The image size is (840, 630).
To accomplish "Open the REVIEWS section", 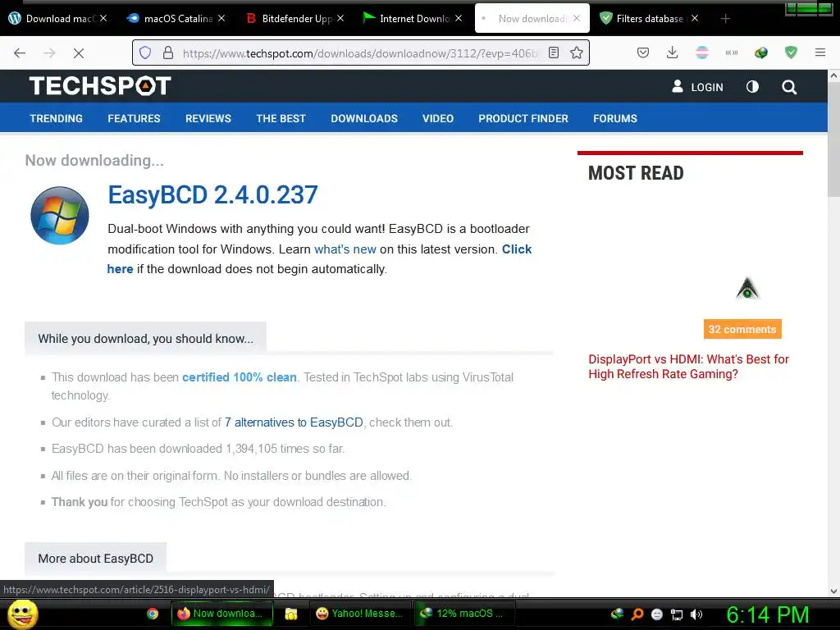I will point(208,118).
